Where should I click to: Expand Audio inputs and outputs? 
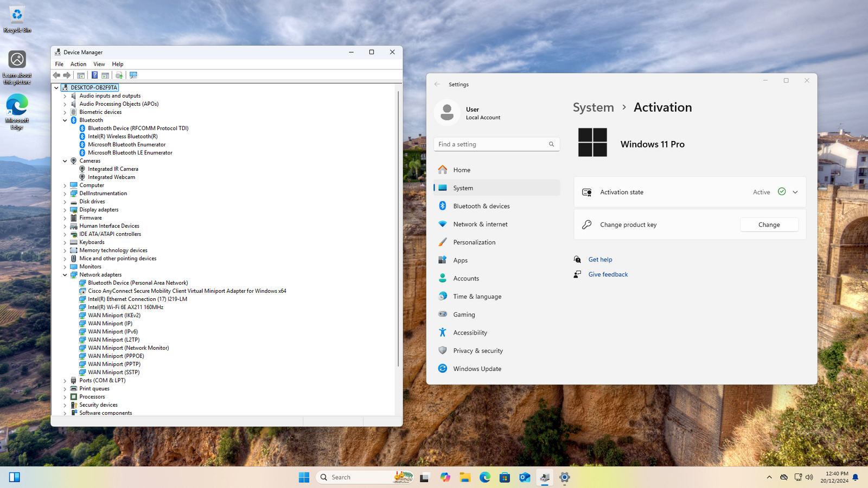[x=65, y=96]
